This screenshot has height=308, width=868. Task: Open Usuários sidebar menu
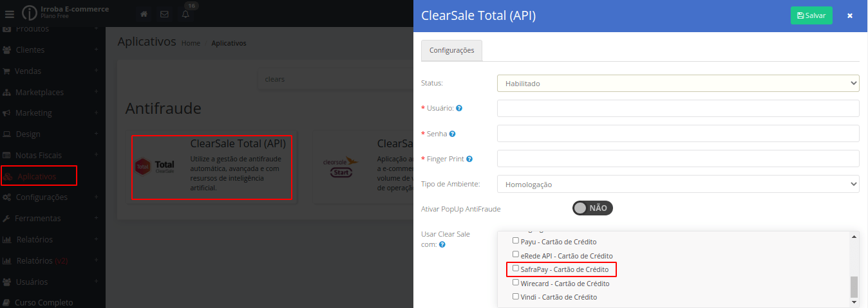coord(53,282)
